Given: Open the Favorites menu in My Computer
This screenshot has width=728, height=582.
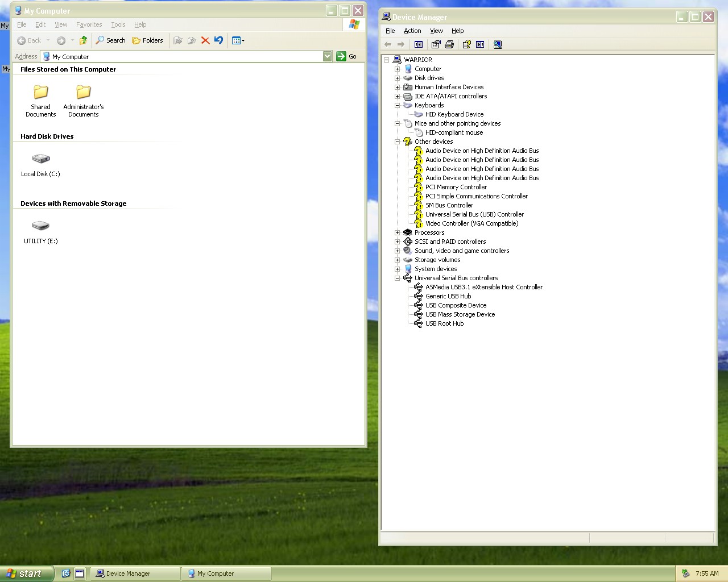Looking at the screenshot, I should click(89, 24).
